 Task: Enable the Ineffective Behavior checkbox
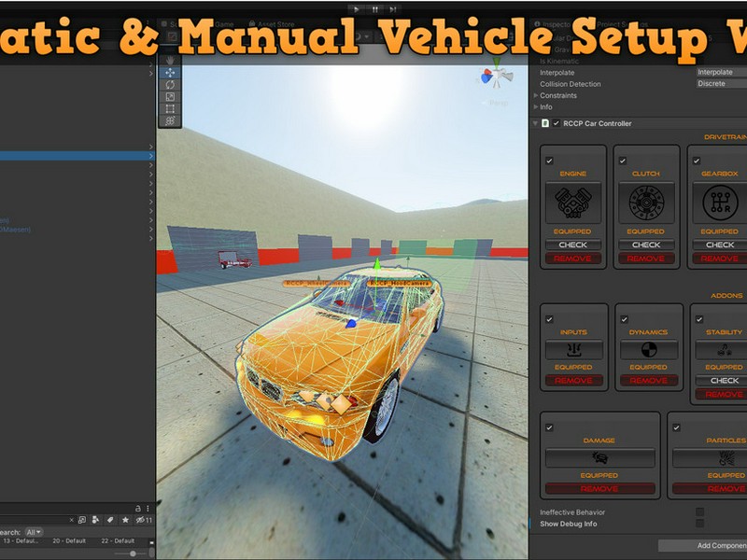click(x=699, y=511)
